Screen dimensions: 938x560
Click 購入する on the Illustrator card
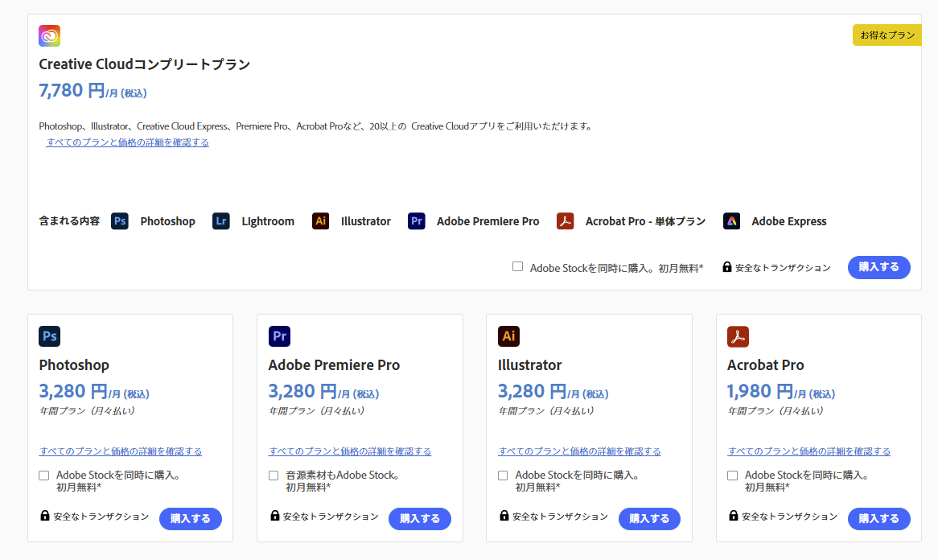(x=649, y=519)
